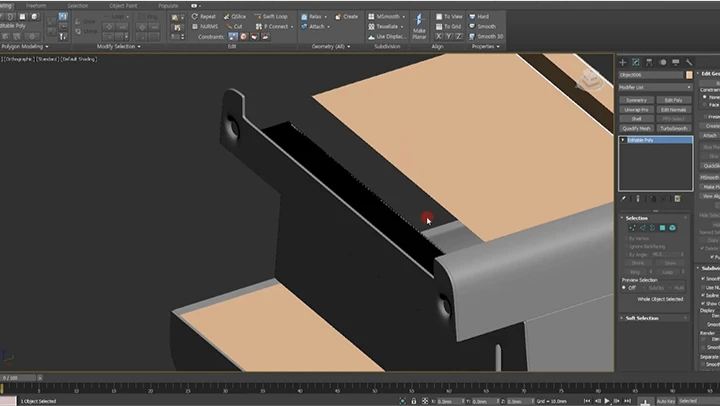The width and height of the screenshot is (720, 406).
Task: Open the Populate ribbon tab
Action: (x=168, y=6)
